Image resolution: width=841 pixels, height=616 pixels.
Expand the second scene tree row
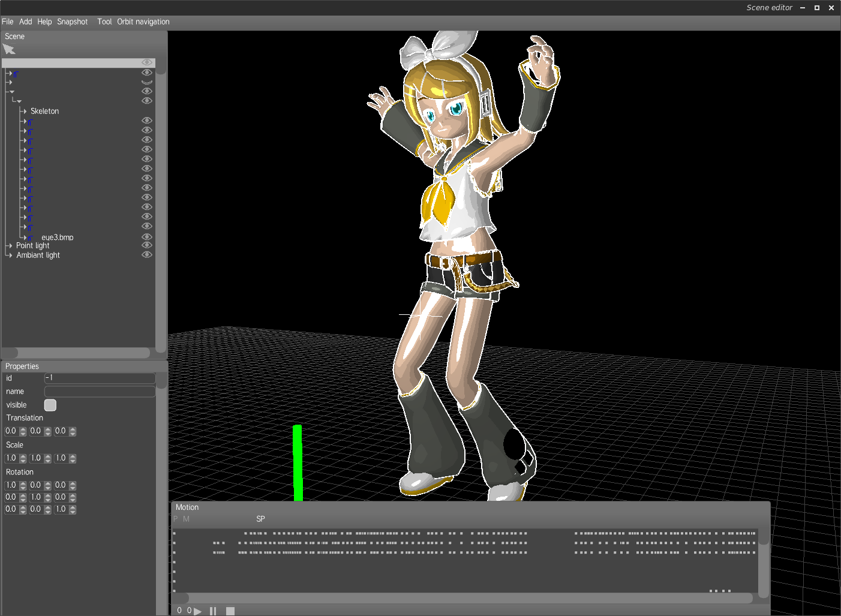(x=10, y=73)
